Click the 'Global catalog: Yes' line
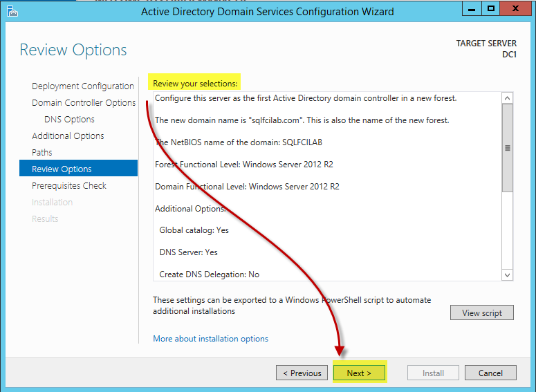The height and width of the screenshot is (392, 536). point(194,230)
